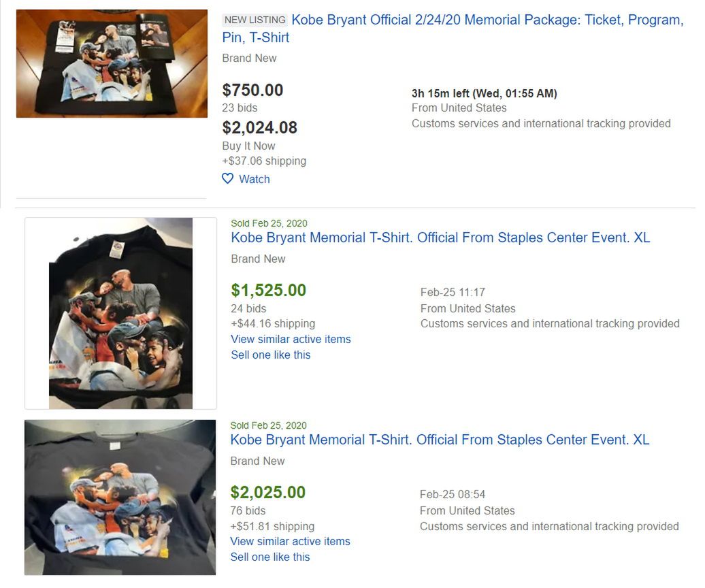Screen dimensions: 705x588
Task: Click the green $1,525.00 sold price
Action: click(x=268, y=290)
